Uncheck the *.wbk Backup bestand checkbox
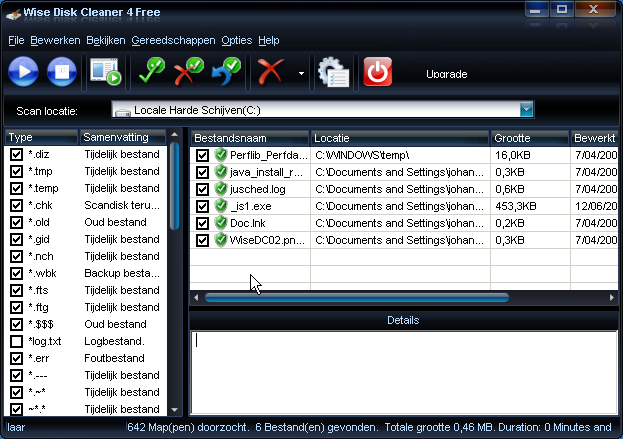 tap(16, 273)
